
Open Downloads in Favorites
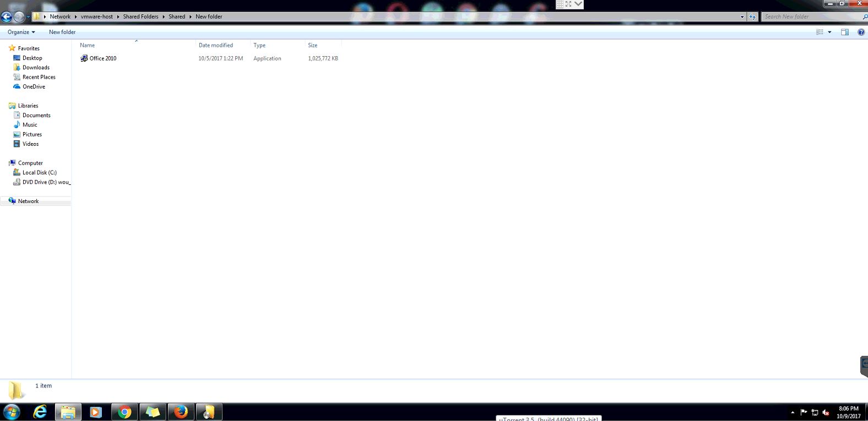click(36, 68)
